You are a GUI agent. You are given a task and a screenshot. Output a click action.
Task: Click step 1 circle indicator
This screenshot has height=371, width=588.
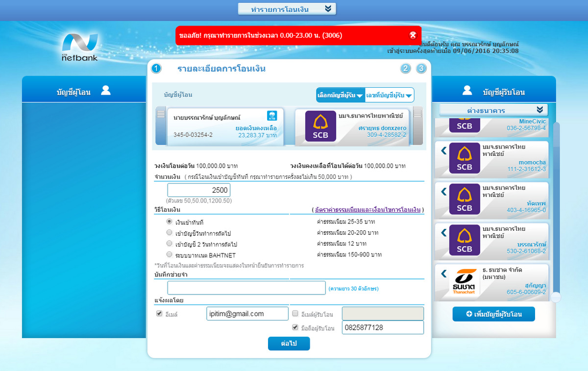tap(156, 69)
